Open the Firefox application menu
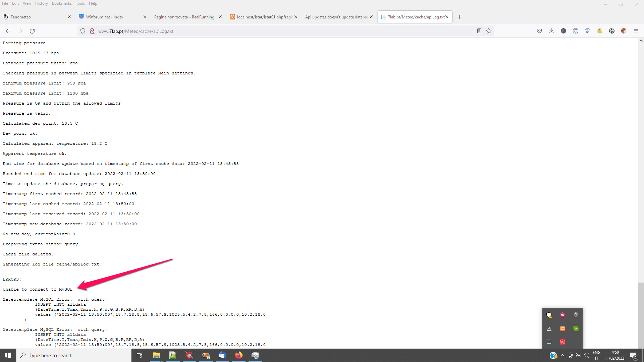 pyautogui.click(x=636, y=31)
